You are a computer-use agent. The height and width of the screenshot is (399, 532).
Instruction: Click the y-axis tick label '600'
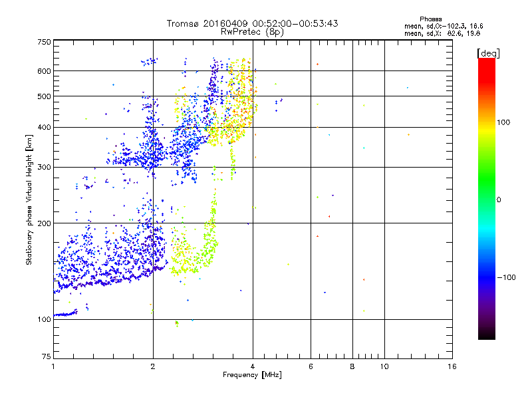click(44, 71)
